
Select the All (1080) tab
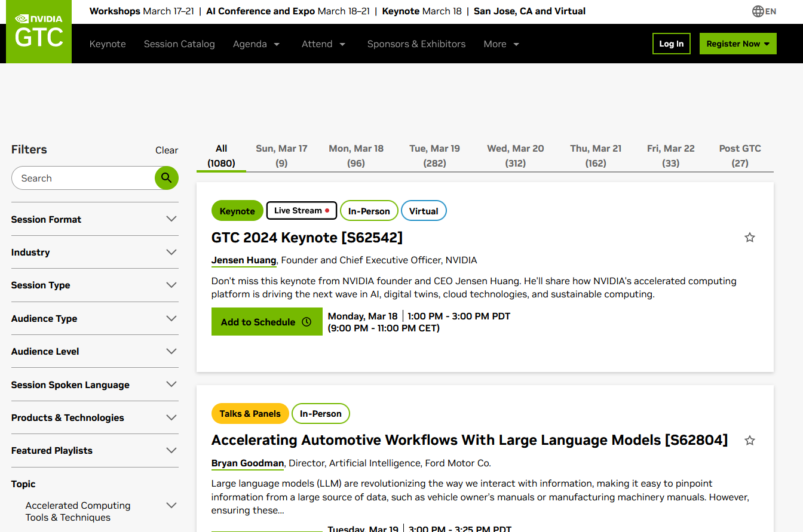pos(221,156)
